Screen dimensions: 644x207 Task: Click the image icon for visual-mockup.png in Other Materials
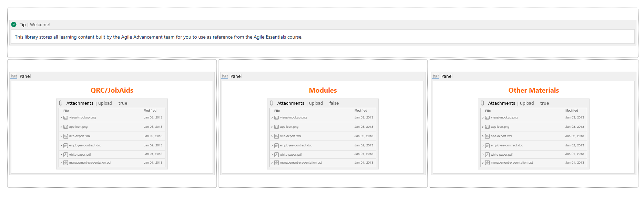coord(487,118)
